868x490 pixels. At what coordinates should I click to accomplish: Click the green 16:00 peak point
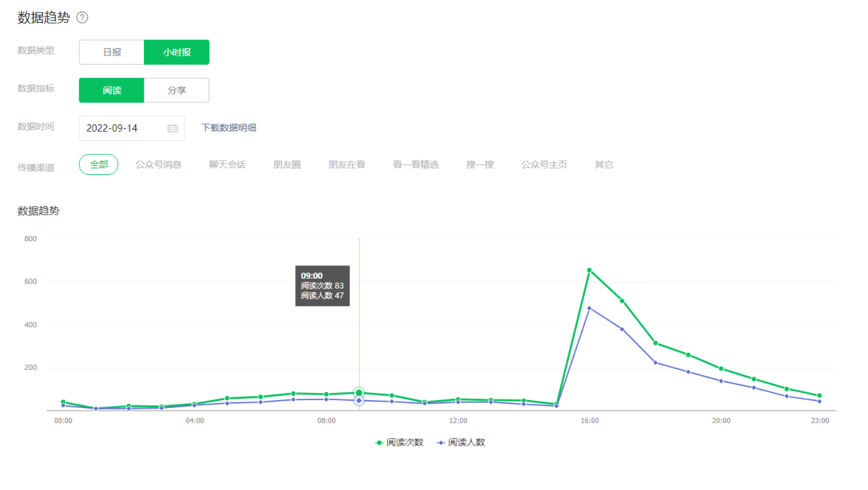(589, 270)
